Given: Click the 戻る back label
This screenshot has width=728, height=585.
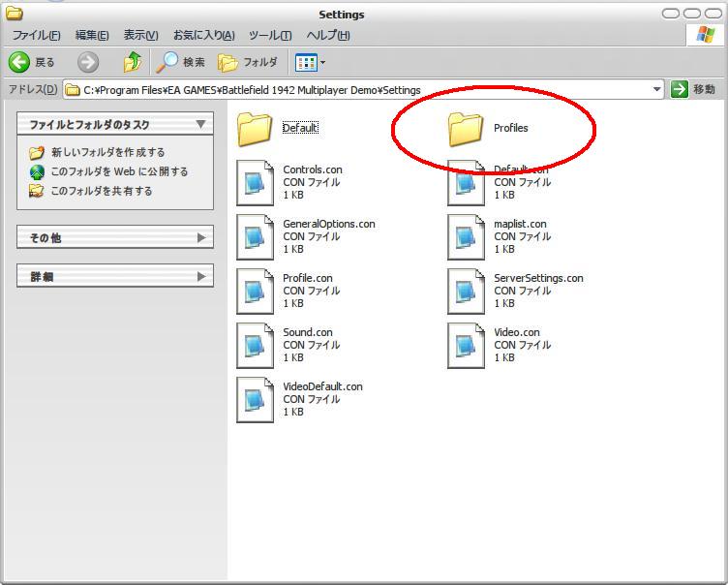Looking at the screenshot, I should point(45,62).
